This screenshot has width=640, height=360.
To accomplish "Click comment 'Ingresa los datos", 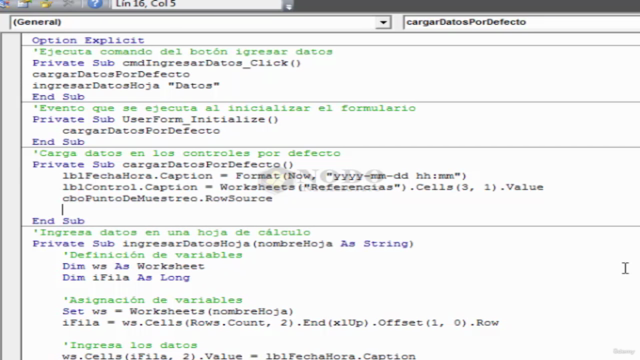I will (130, 345).
